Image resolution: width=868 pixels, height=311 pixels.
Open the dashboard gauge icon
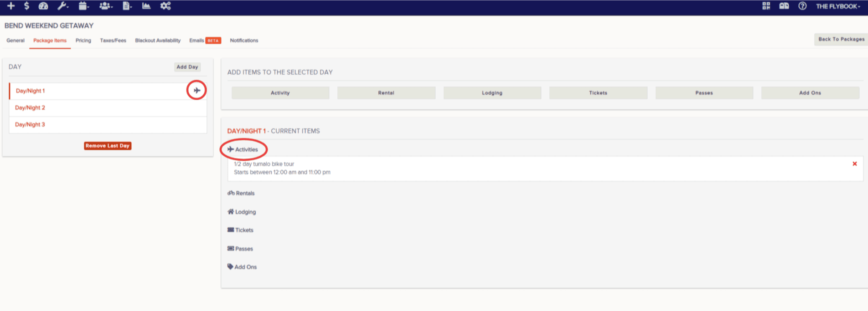[x=43, y=6]
